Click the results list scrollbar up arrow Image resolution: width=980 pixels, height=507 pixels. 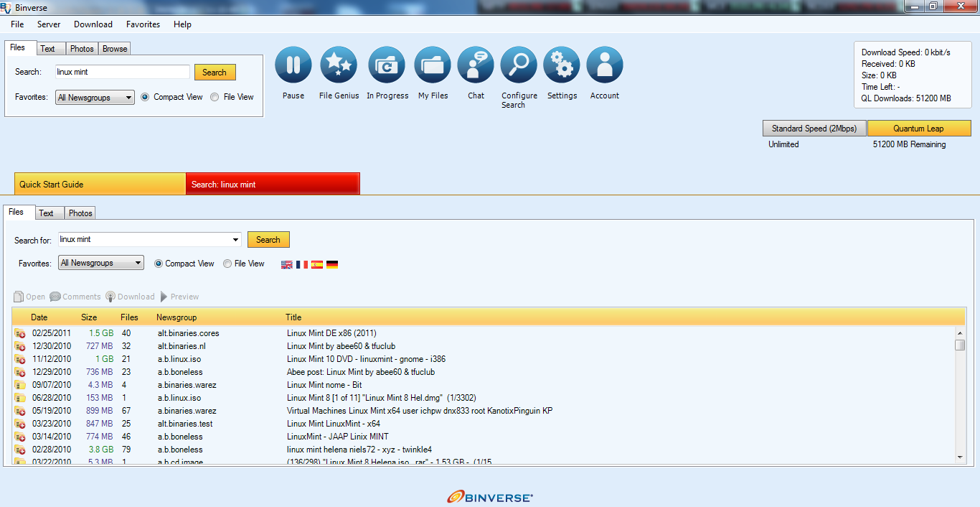click(960, 333)
